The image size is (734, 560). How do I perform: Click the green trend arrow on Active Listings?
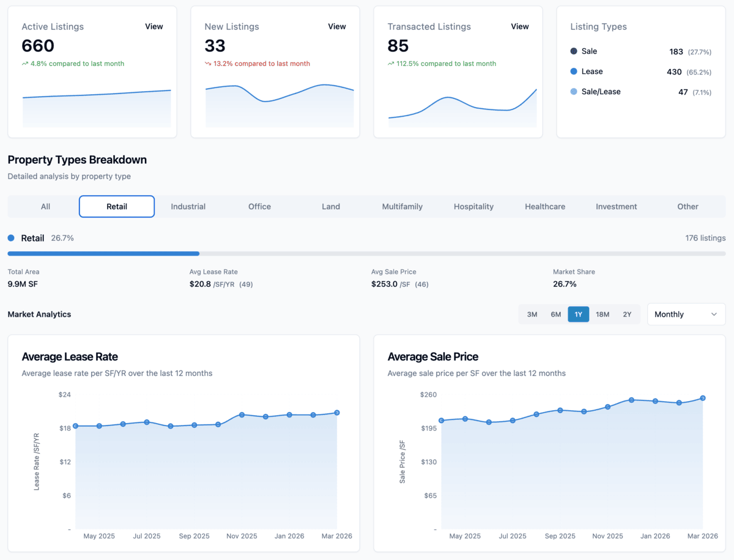click(x=26, y=64)
